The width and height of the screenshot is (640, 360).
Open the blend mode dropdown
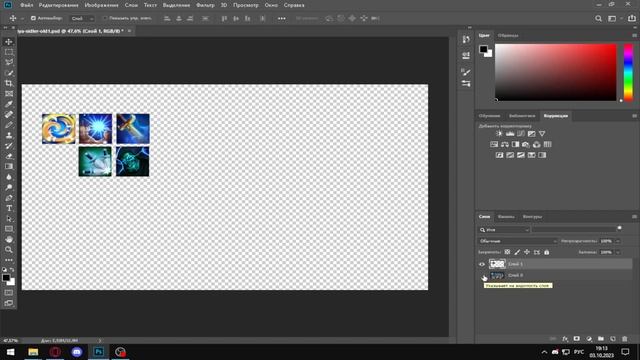click(x=518, y=241)
